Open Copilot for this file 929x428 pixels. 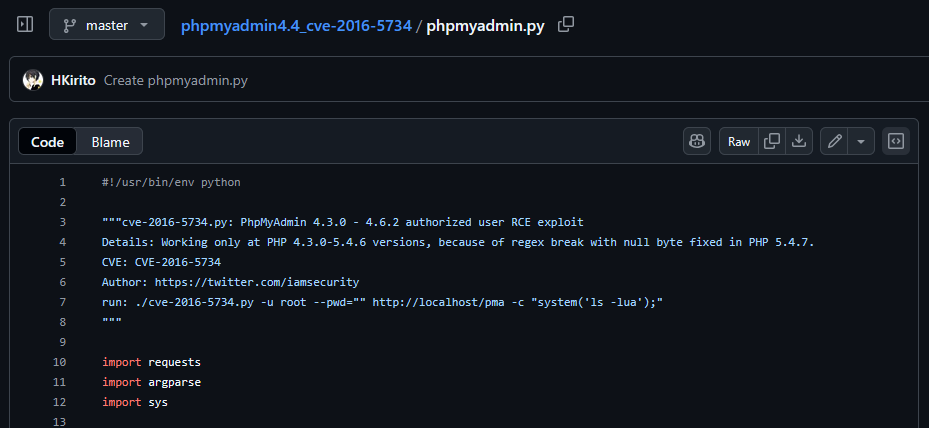[x=697, y=141]
